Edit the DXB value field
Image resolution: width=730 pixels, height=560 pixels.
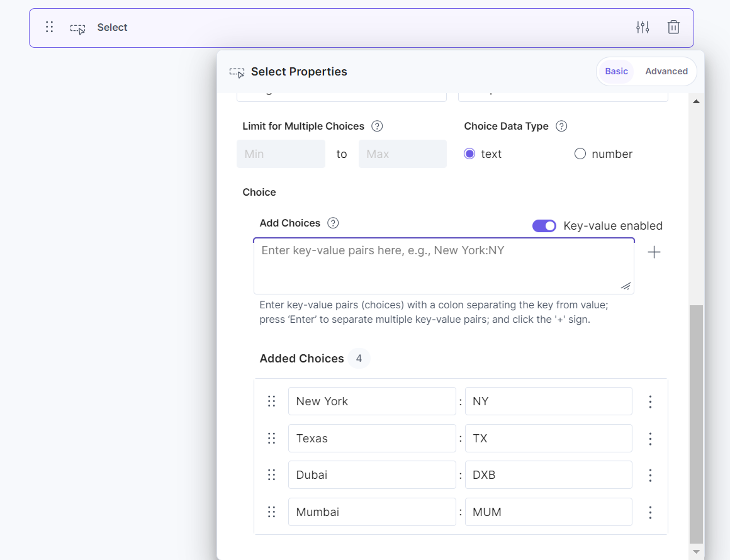(548, 475)
